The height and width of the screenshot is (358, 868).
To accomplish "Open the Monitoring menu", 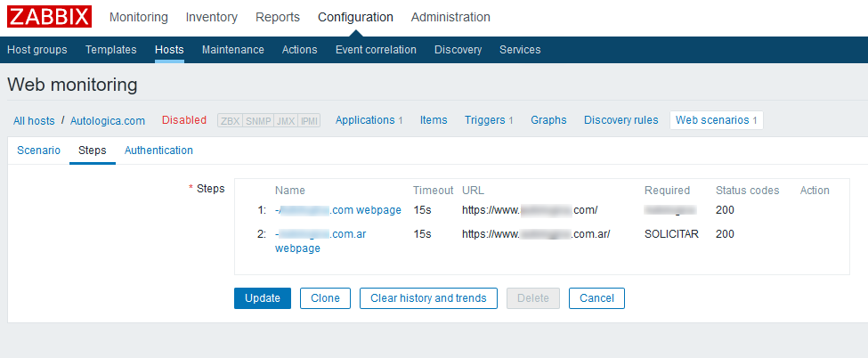I will [x=138, y=17].
